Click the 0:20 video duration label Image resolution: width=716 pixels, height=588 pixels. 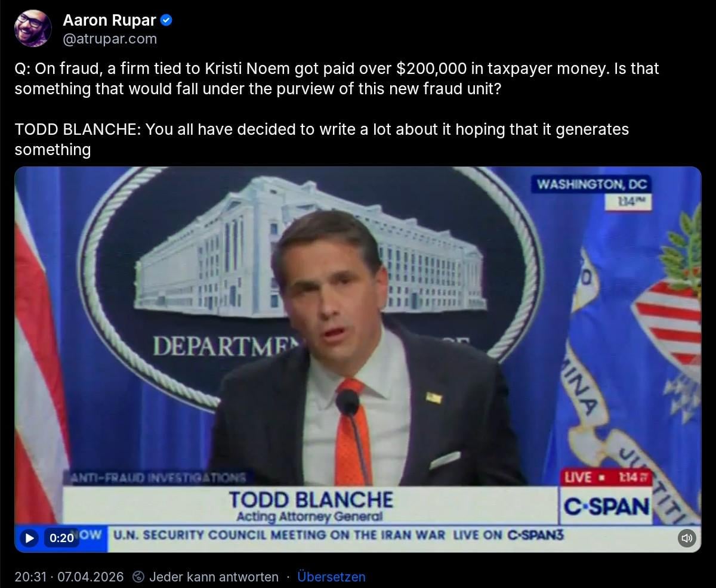click(61, 538)
